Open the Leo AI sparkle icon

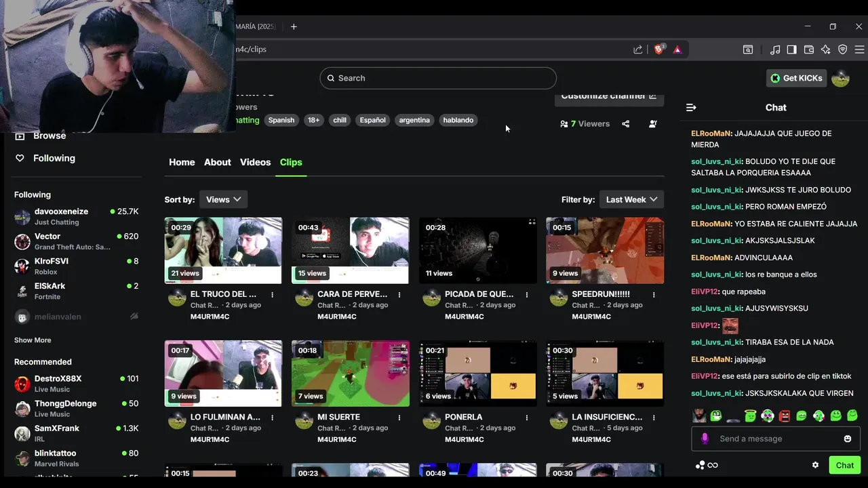(x=825, y=49)
